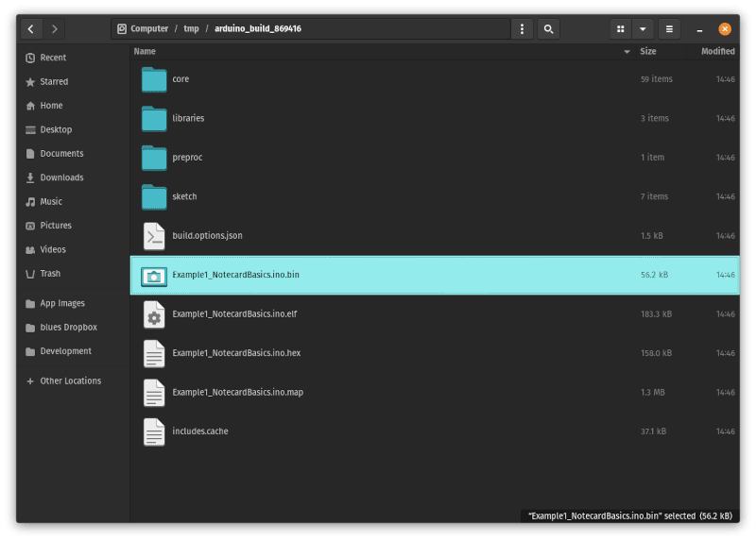This screenshot has height=541, width=756.
Task: Click the file name Example1_NotecardBasics.ino.hex
Action: (x=236, y=353)
